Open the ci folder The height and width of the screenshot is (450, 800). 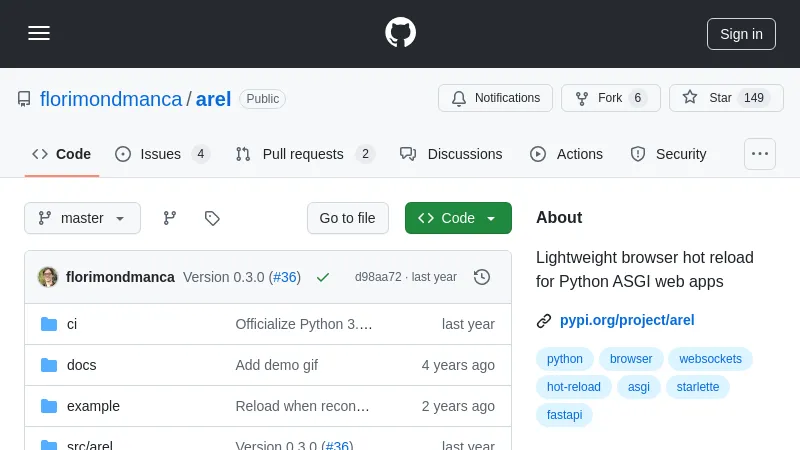click(72, 324)
